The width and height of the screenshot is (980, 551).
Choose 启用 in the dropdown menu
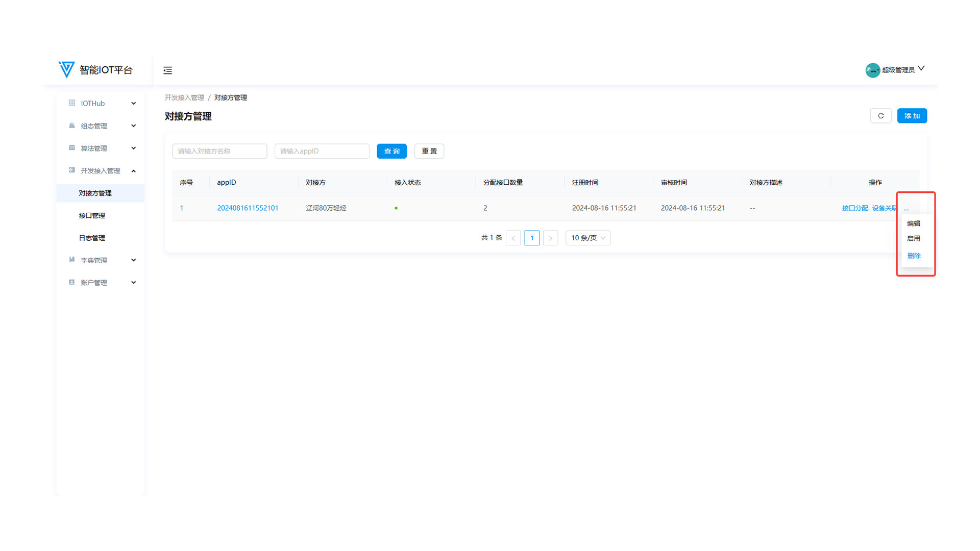[x=914, y=239]
